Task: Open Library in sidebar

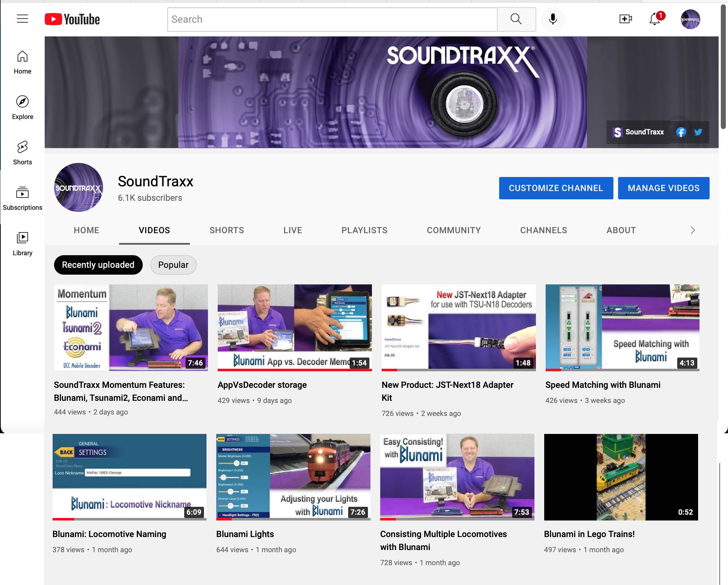Action: [x=22, y=244]
